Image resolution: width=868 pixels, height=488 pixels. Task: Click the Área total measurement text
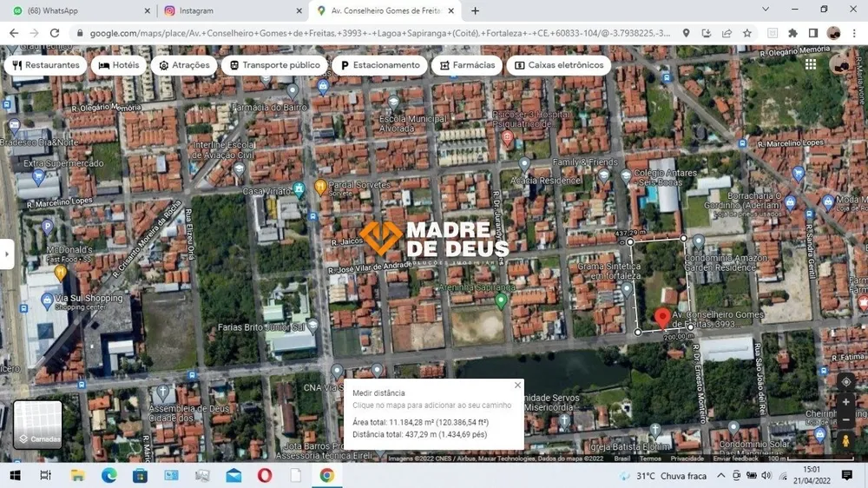pyautogui.click(x=420, y=422)
